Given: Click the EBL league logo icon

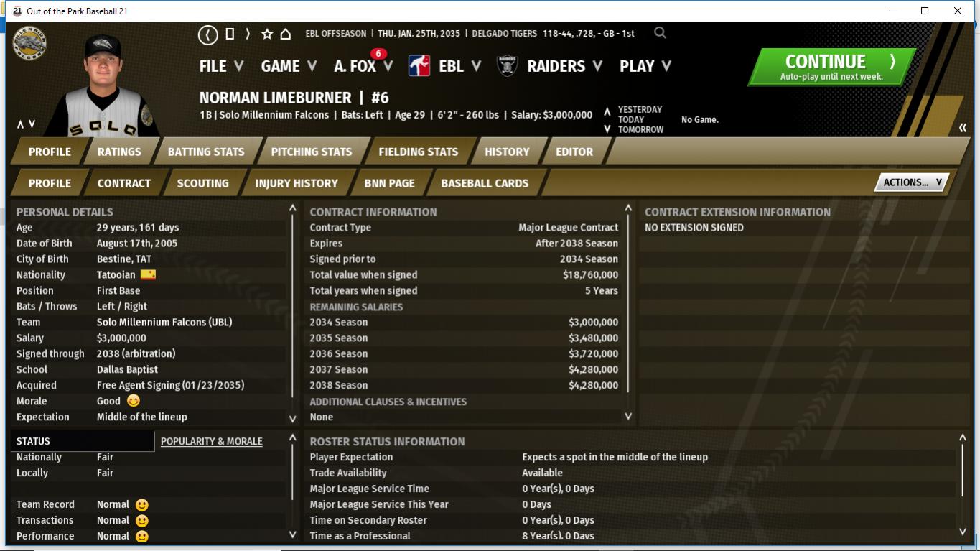Looking at the screenshot, I should pos(419,66).
